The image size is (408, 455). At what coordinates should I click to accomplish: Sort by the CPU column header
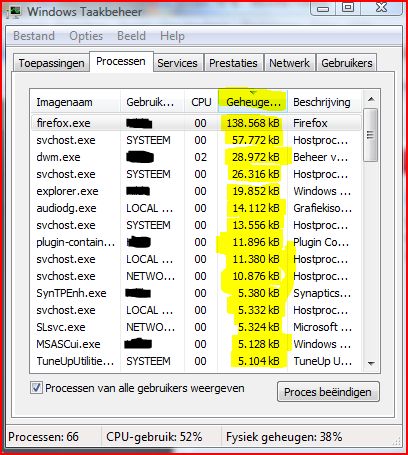click(x=201, y=102)
